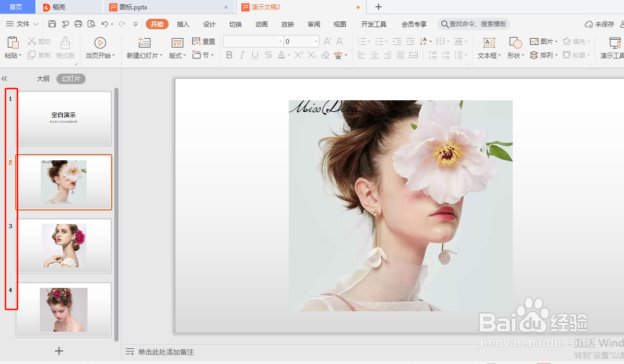624x364 pixels.
Task: Click the clear formatting eraser icon
Action: [325, 55]
